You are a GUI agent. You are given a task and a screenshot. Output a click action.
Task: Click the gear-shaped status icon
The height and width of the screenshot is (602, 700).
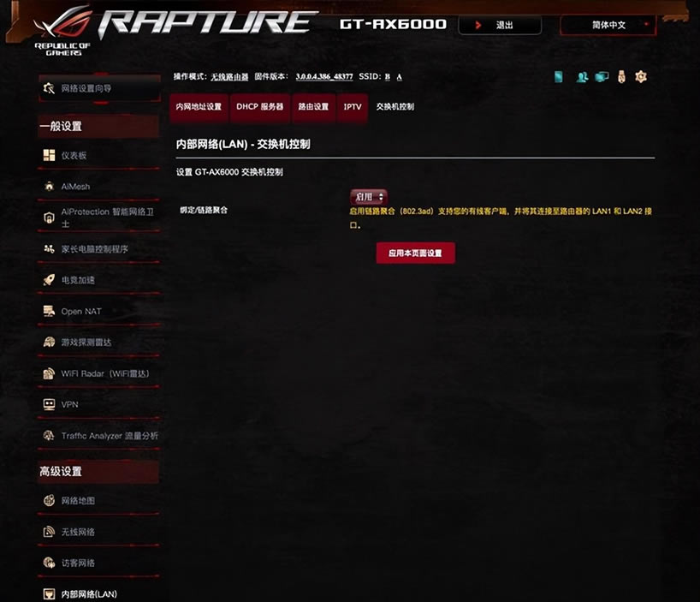pyautogui.click(x=641, y=77)
